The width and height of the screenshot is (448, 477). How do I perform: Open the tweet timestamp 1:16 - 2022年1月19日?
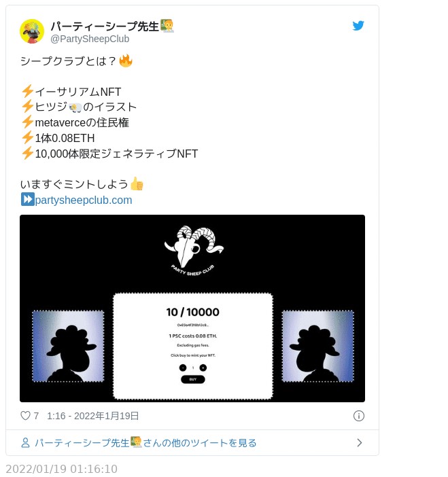(x=93, y=416)
